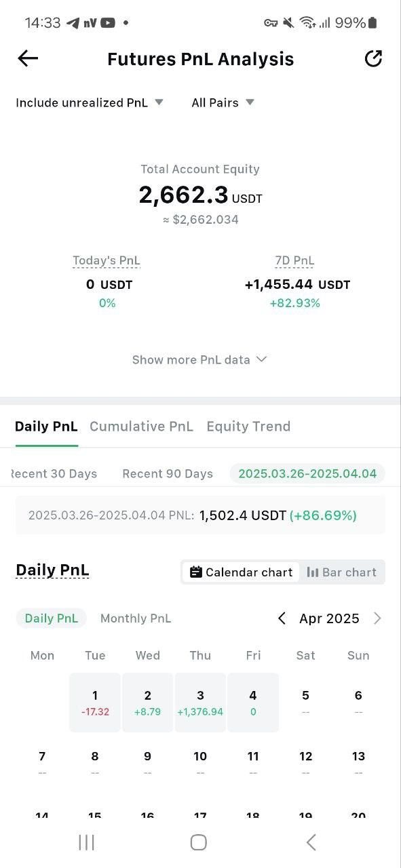Expand Show more PnL data

[x=199, y=360]
